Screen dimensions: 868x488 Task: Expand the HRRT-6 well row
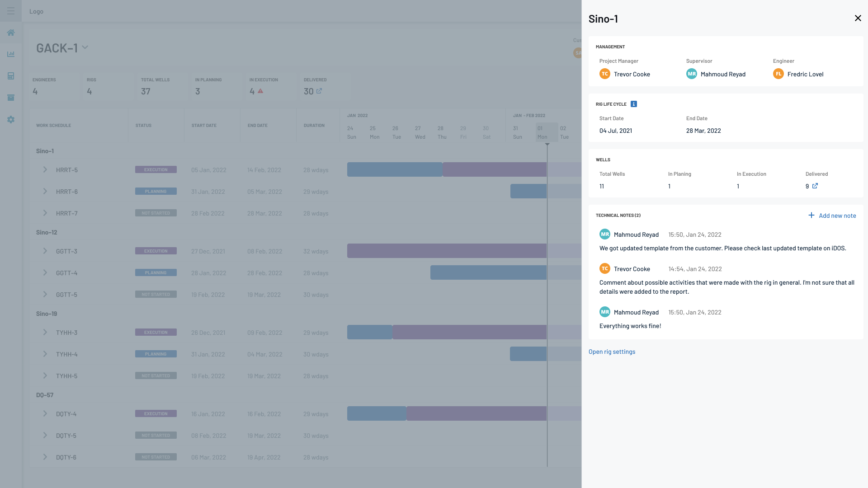45,191
